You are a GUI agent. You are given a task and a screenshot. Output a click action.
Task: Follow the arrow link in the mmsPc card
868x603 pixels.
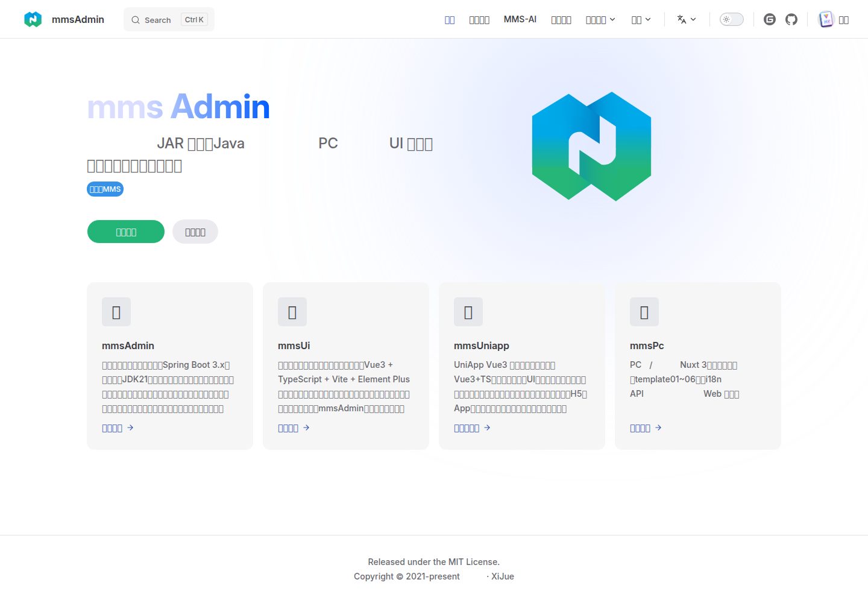click(646, 428)
